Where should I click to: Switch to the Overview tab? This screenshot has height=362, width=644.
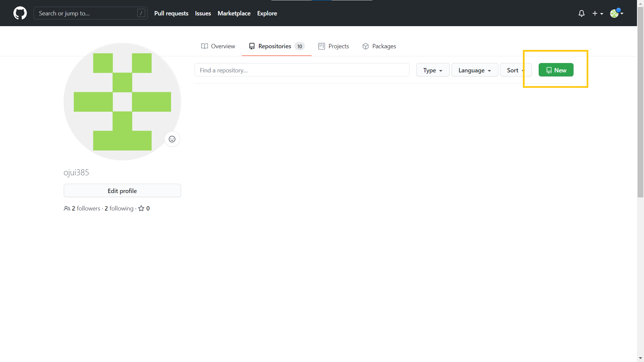[218, 46]
